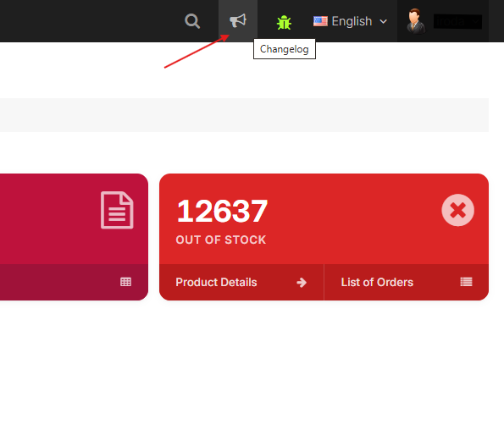Click the arrow beside Product Details
The width and height of the screenshot is (504, 441).
[x=302, y=283]
